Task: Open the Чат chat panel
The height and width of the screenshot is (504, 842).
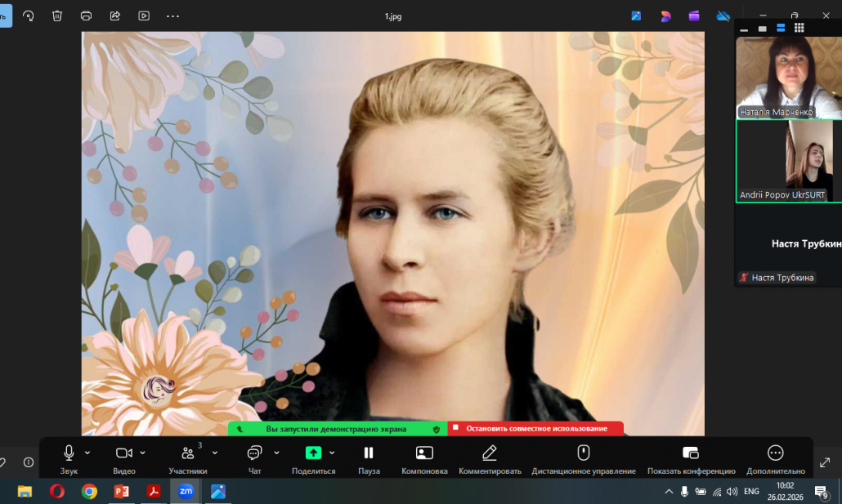Action: tap(254, 453)
